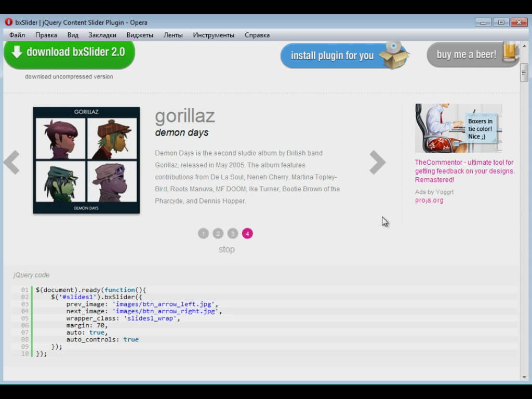Open the Виджеты menu
Screen dimensions: 532x399
pyautogui.click(x=140, y=35)
